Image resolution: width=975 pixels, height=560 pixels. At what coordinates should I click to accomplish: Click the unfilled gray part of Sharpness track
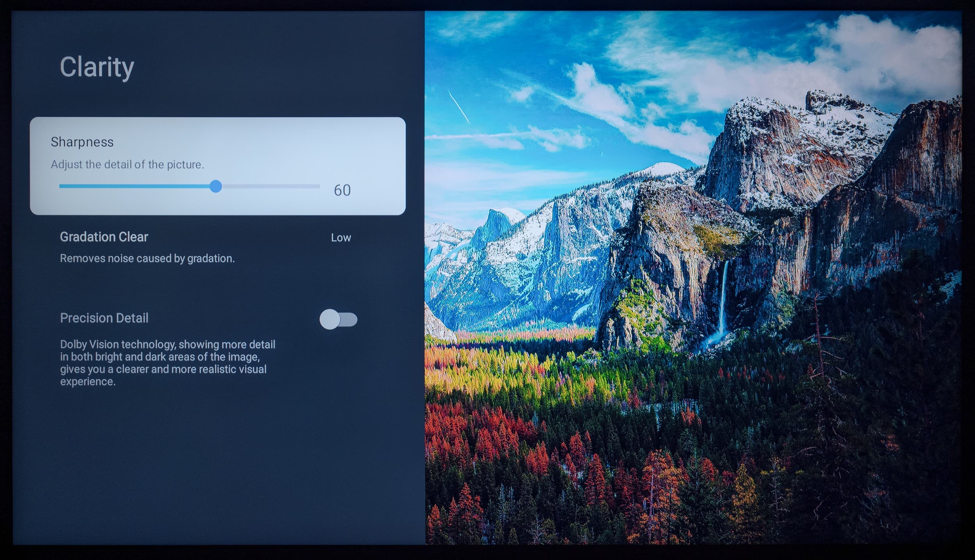pos(271,186)
